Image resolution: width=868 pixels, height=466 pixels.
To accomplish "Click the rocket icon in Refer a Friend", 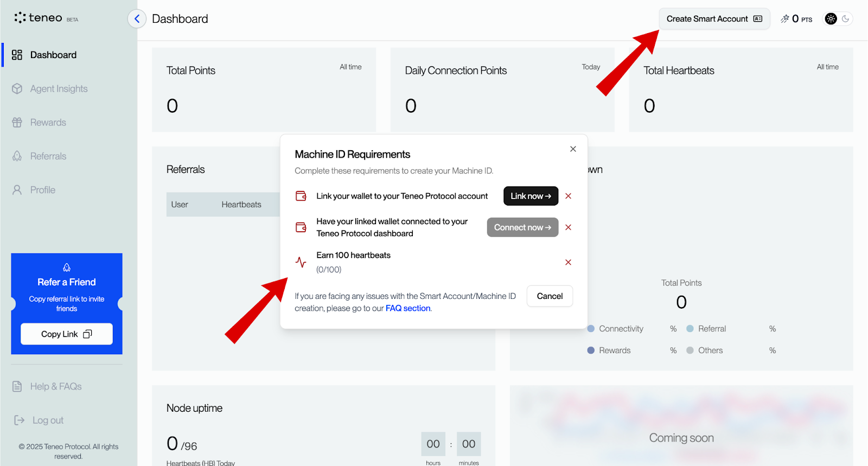I will click(67, 267).
